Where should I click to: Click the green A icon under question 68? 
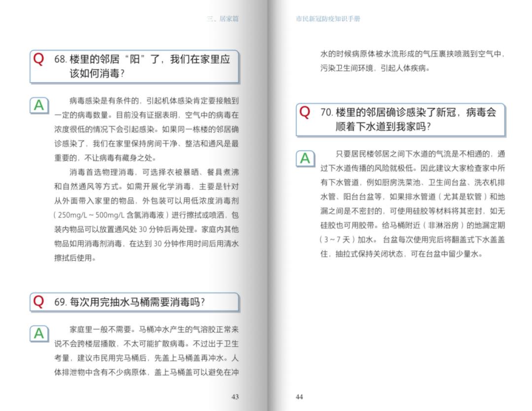point(38,105)
